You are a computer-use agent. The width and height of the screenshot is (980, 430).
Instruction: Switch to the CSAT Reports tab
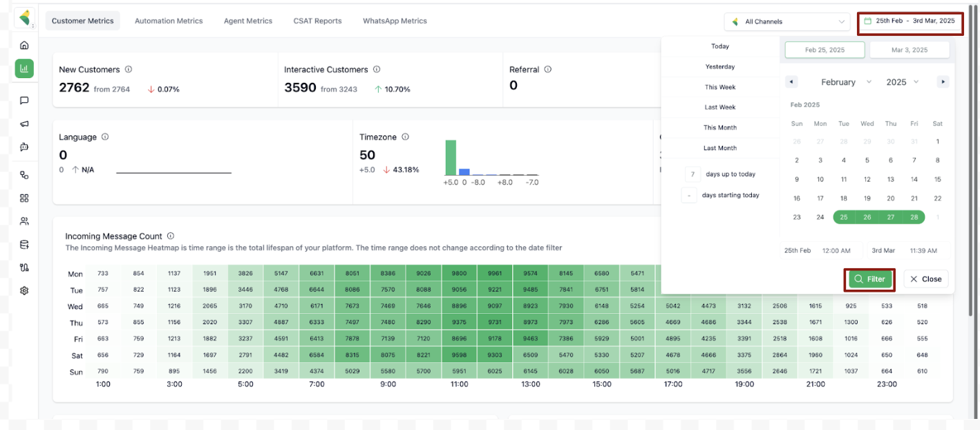(x=317, y=21)
